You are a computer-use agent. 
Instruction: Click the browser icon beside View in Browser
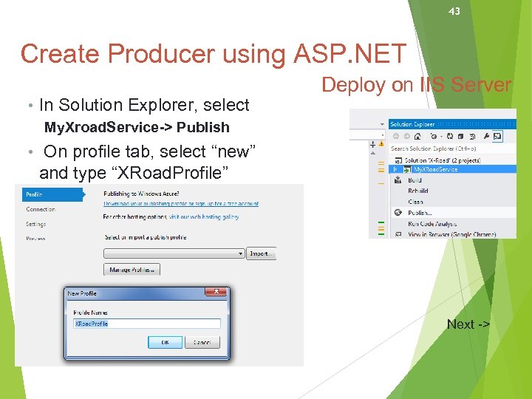click(398, 234)
